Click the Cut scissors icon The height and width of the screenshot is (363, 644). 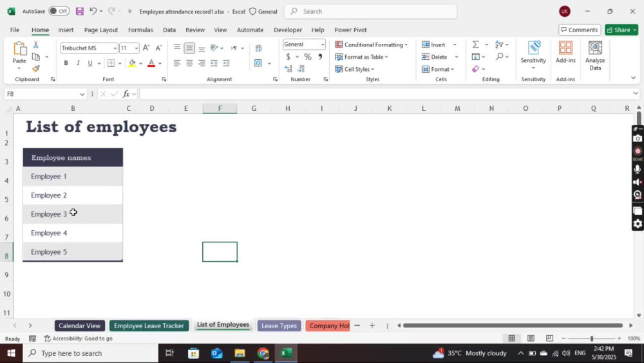click(35, 44)
